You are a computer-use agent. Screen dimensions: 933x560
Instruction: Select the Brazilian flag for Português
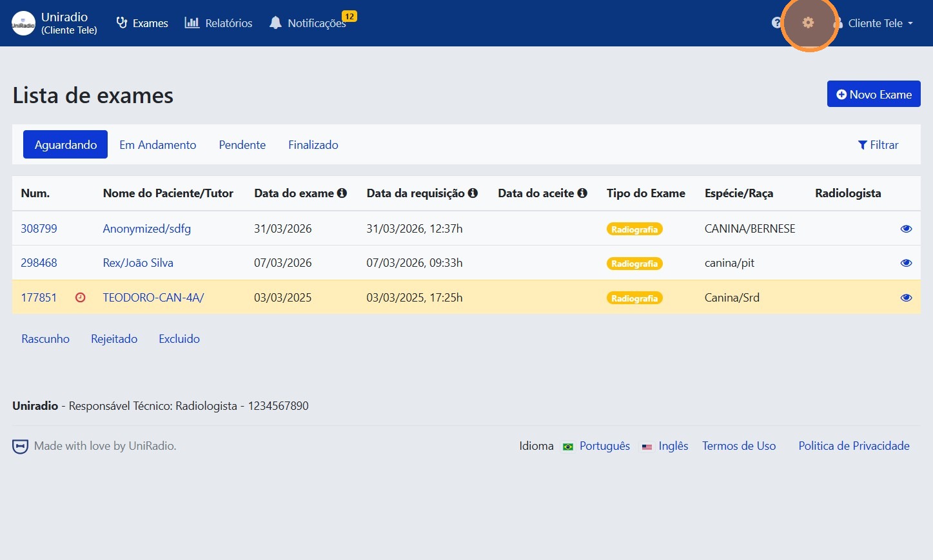coord(568,446)
